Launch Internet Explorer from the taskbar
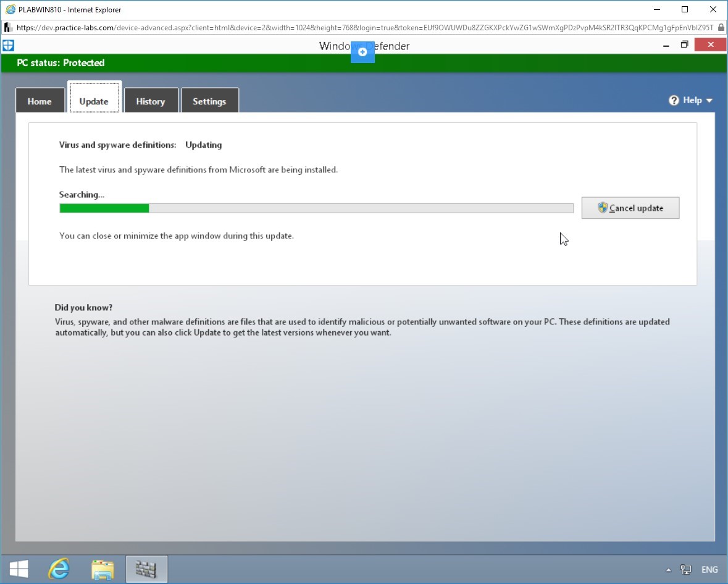This screenshot has width=728, height=584. click(59, 569)
